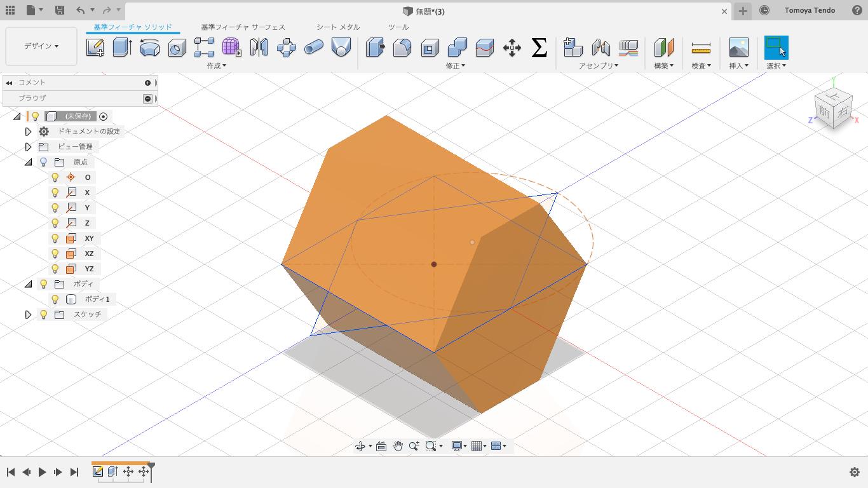This screenshot has height=488, width=868.
Task: Toggle visibility of the origin folder
Action: [43, 162]
